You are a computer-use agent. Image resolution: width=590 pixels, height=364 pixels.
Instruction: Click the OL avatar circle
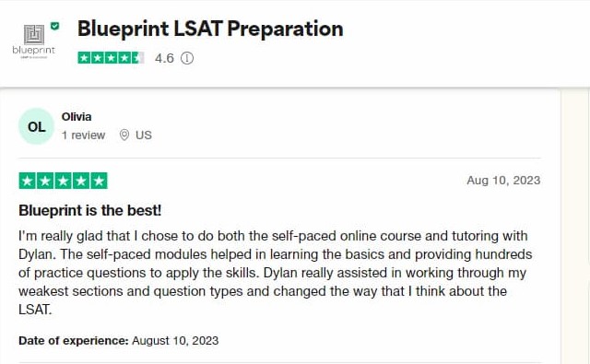tap(37, 126)
